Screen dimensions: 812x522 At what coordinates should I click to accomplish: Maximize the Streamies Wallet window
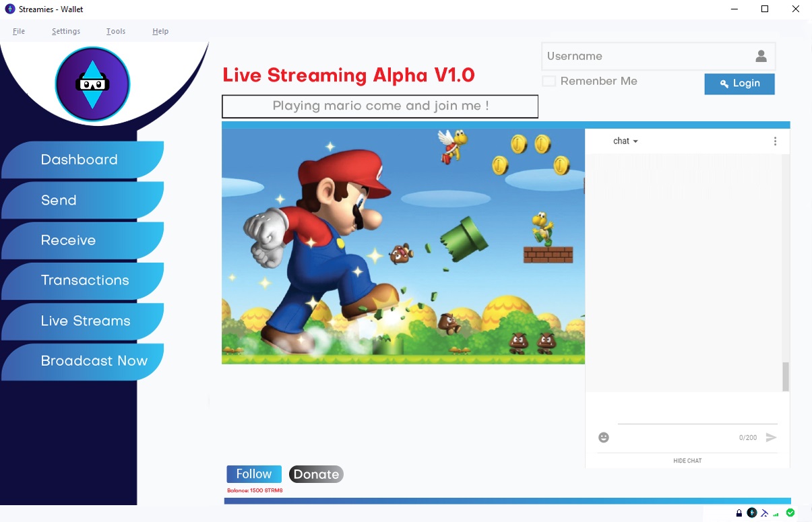(765, 9)
